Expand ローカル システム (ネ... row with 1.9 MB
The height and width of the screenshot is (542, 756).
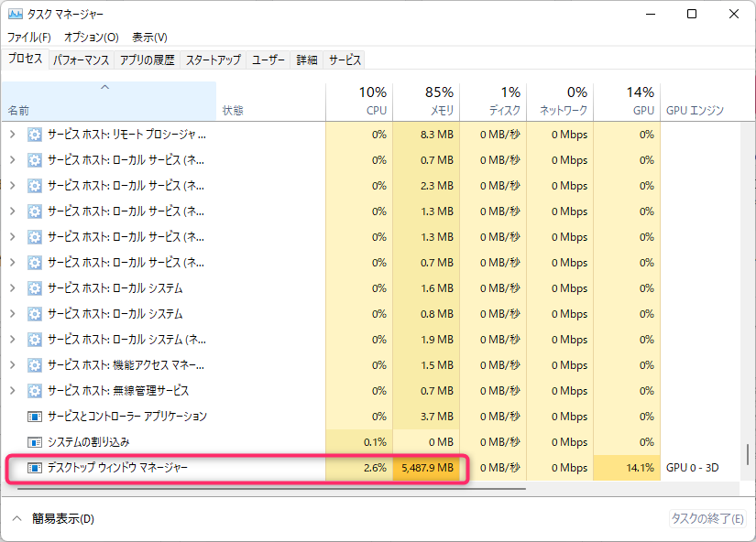[13, 339]
